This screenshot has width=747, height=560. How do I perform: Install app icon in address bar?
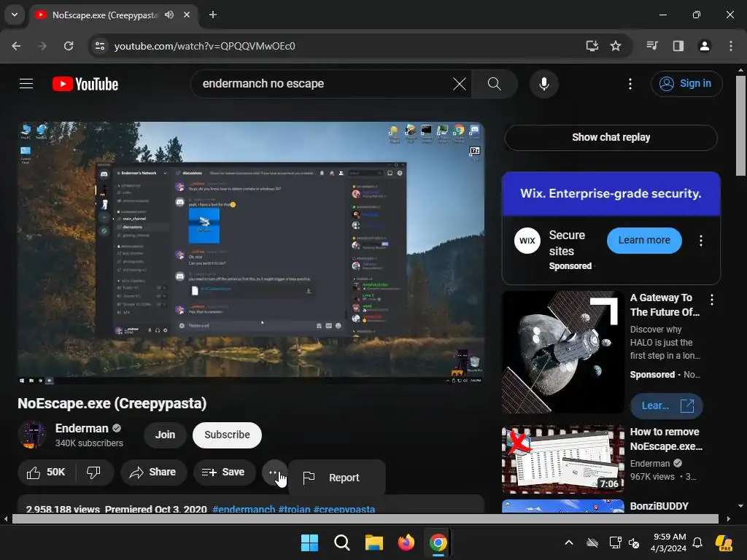coord(592,46)
